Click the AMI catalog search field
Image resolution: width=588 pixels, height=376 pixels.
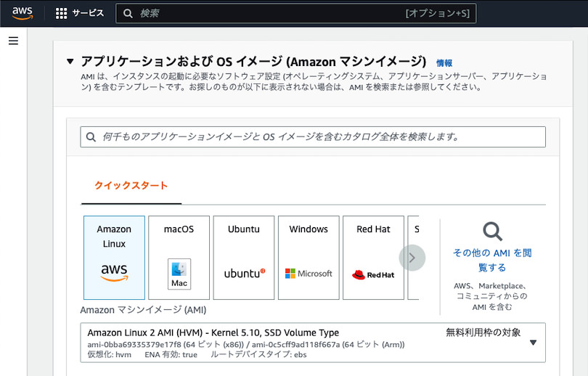[x=319, y=136]
